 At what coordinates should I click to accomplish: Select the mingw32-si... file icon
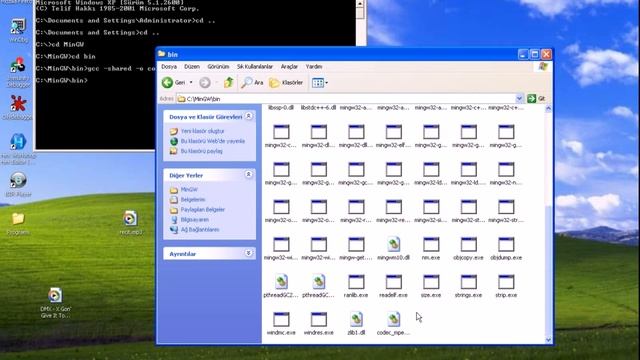pyautogui.click(x=431, y=207)
